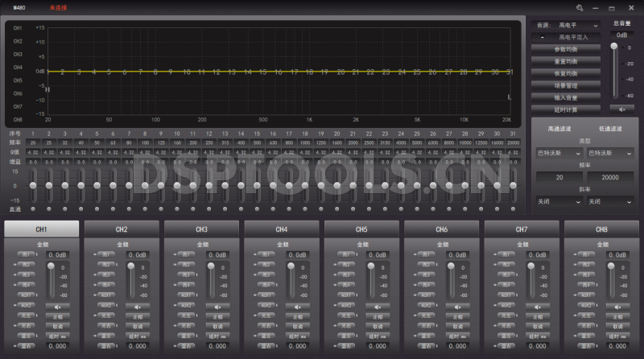The image size is (644, 359).
Task: Switch to the CH8 channel tab
Action: click(601, 229)
